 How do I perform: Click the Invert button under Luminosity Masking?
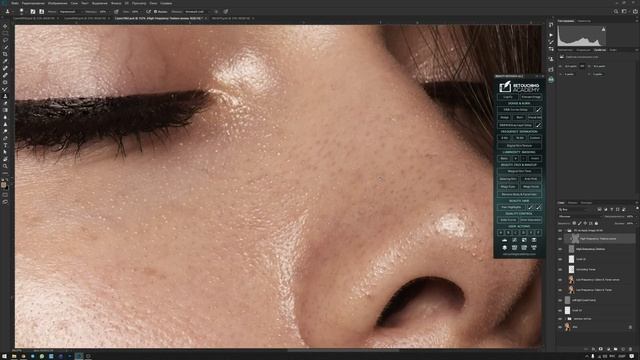coord(534,158)
